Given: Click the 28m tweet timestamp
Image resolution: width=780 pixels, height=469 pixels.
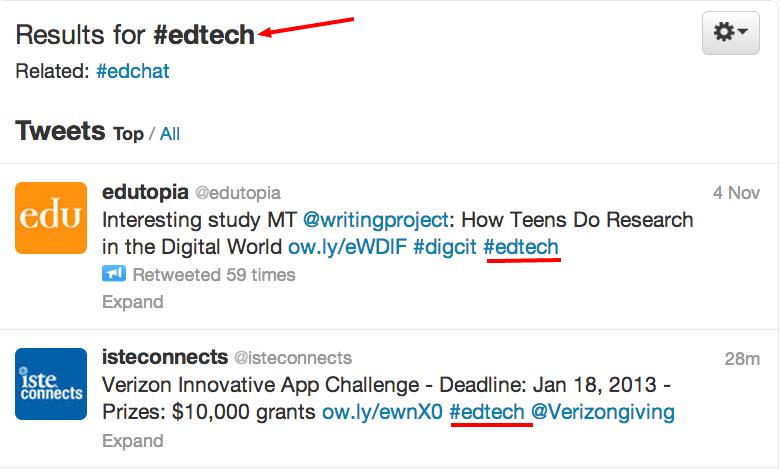Looking at the screenshot, I should point(742,357).
